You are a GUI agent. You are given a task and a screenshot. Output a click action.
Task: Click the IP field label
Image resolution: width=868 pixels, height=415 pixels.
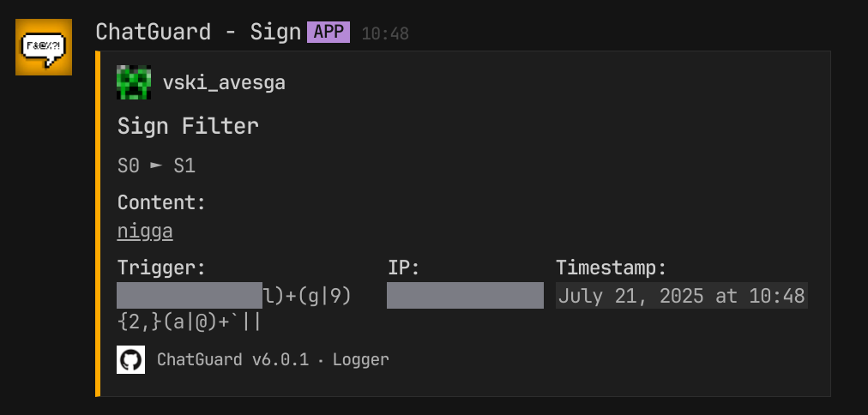tap(404, 268)
